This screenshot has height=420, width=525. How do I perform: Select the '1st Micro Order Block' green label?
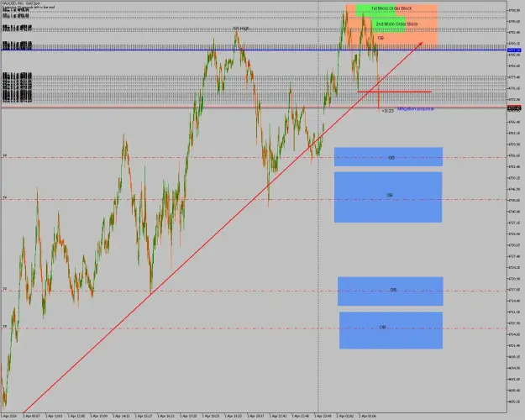tap(391, 8)
